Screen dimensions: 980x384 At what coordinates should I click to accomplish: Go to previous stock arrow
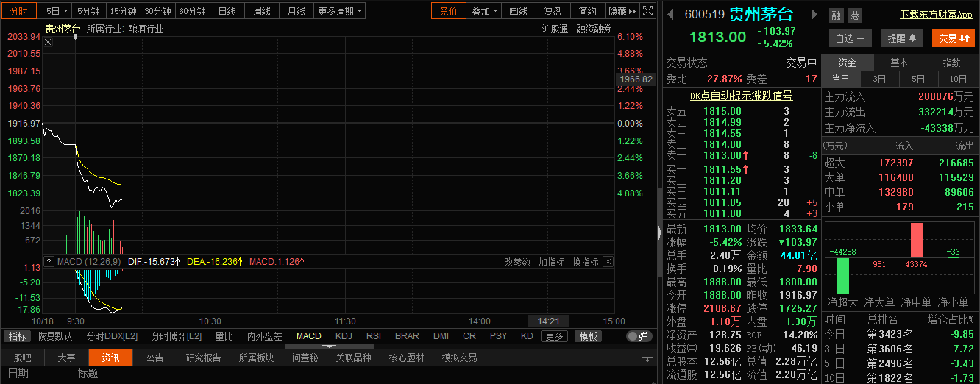pyautogui.click(x=670, y=15)
